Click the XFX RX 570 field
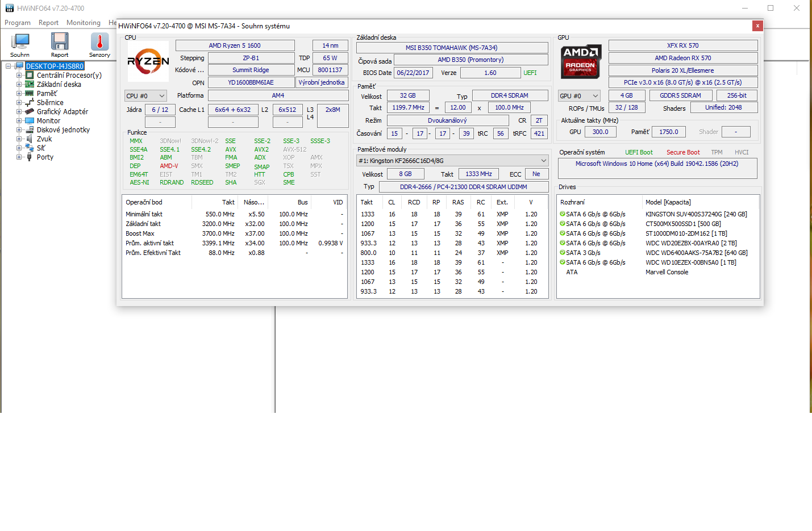This screenshot has width=812, height=531. (x=683, y=45)
